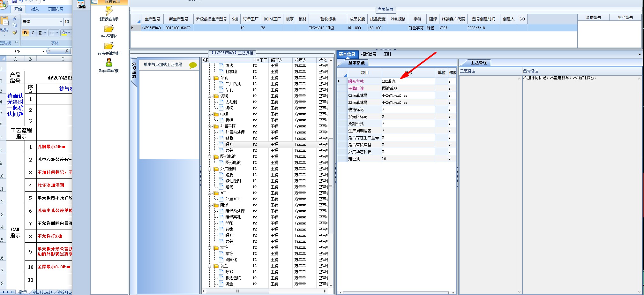This screenshot has height=295, width=644.
Task: Click the AOI1 folder icon
Action: (x=216, y=193)
